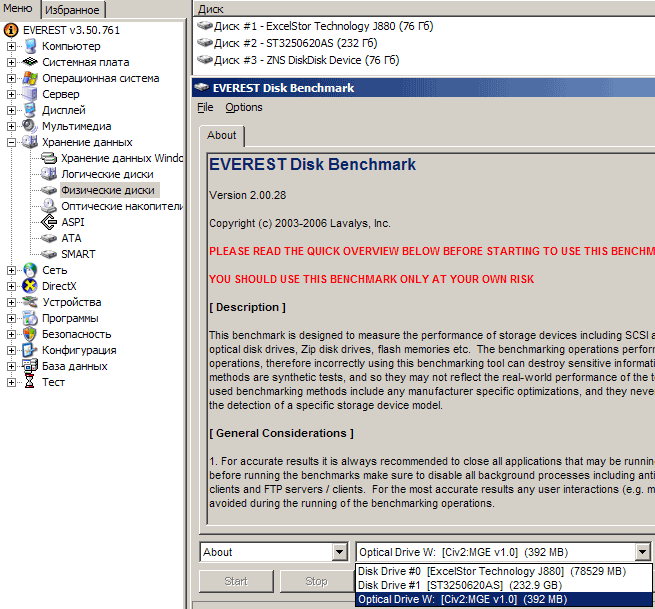The height and width of the screenshot is (609, 655).
Task: Open the About benchmark type dropdown
Action: coord(340,552)
